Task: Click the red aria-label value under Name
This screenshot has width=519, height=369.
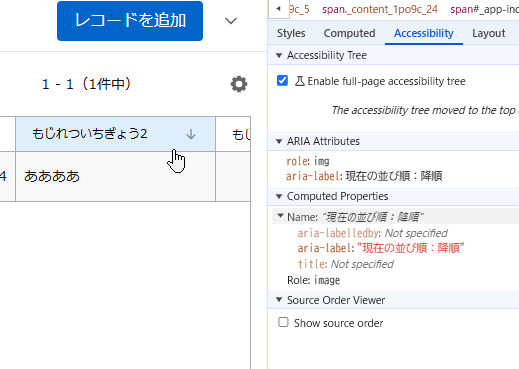Action: 410,248
